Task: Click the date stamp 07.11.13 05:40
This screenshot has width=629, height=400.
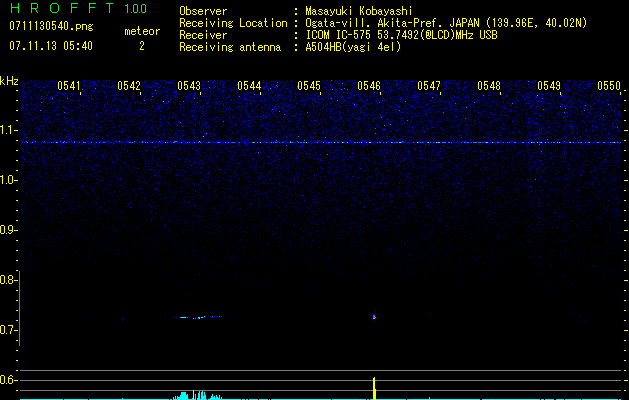Action: tap(51, 46)
